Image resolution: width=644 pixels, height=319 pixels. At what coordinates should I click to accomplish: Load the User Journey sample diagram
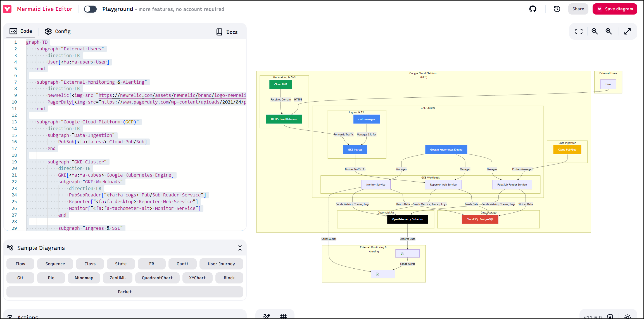[x=221, y=264]
